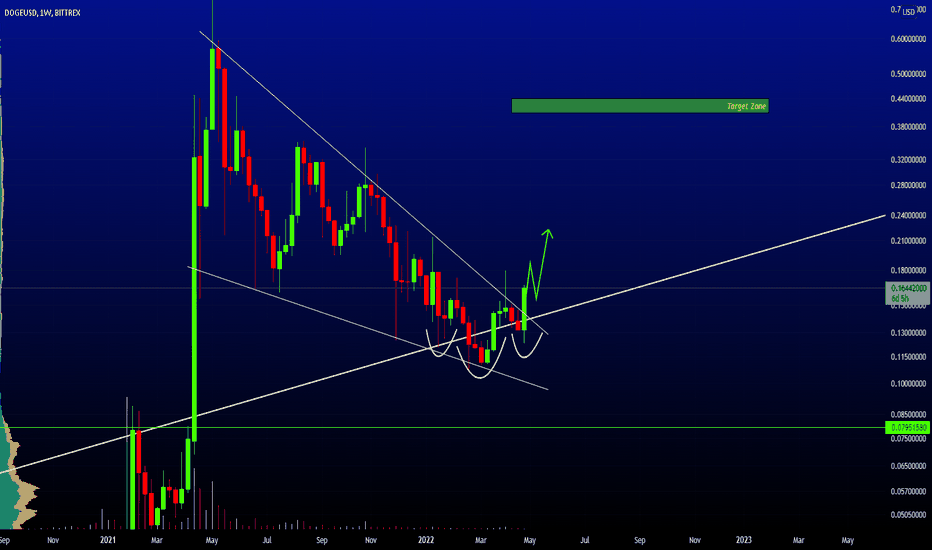Screen dimensions: 932x550
Task: Click the BITTREX exchange label
Action: [x=67, y=12]
